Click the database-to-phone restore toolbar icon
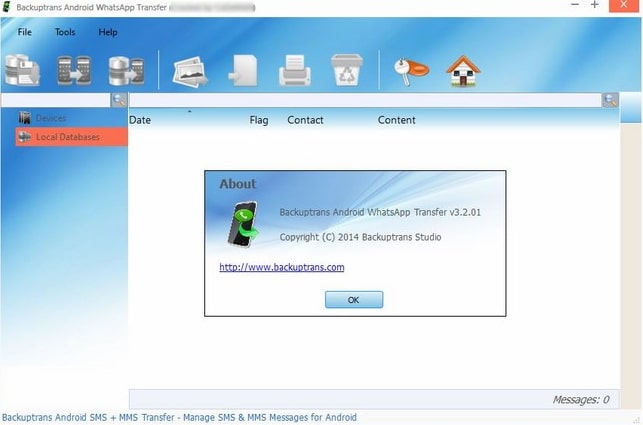643x425 pixels. 126,71
